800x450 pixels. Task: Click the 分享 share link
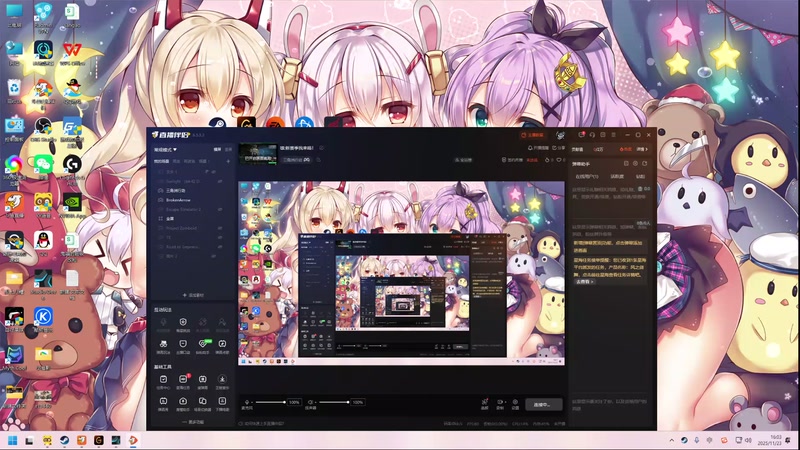click(x=559, y=148)
